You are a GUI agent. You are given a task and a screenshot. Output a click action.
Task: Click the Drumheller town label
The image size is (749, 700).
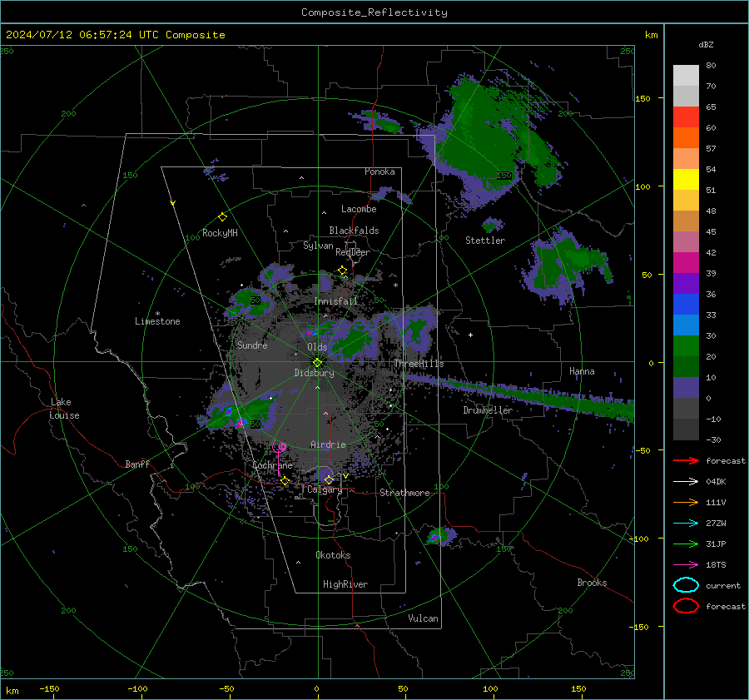tap(488, 410)
